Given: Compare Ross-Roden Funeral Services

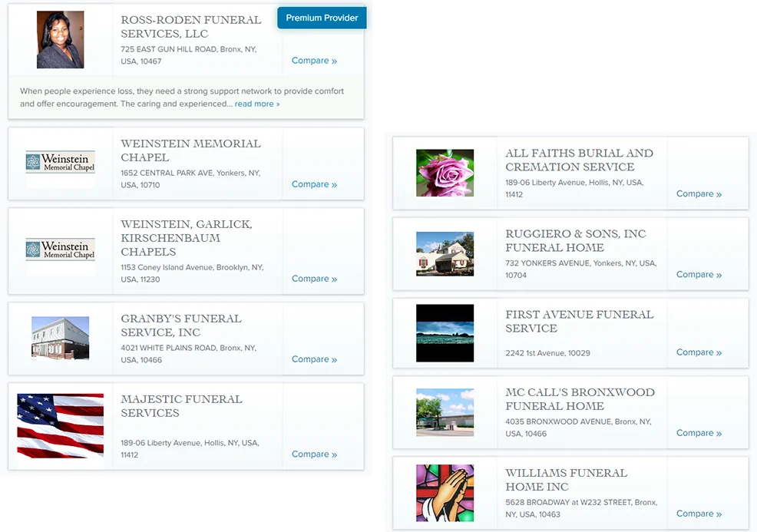Looking at the screenshot, I should pos(314,61).
